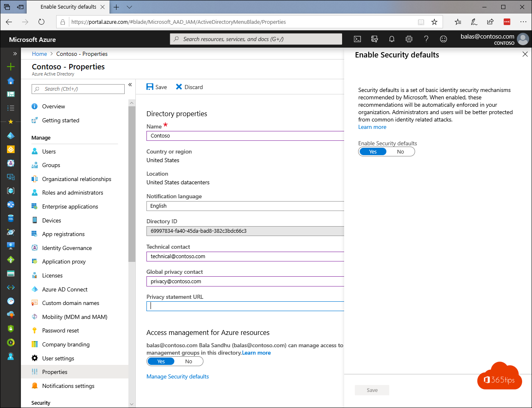Open Company branding menu item
This screenshot has width=532, height=408.
pos(66,344)
